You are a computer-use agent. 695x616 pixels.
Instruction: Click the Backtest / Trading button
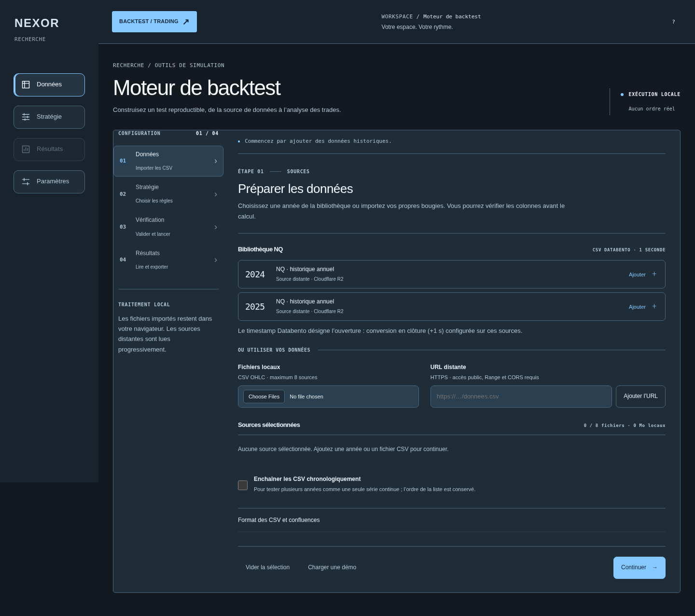[154, 22]
